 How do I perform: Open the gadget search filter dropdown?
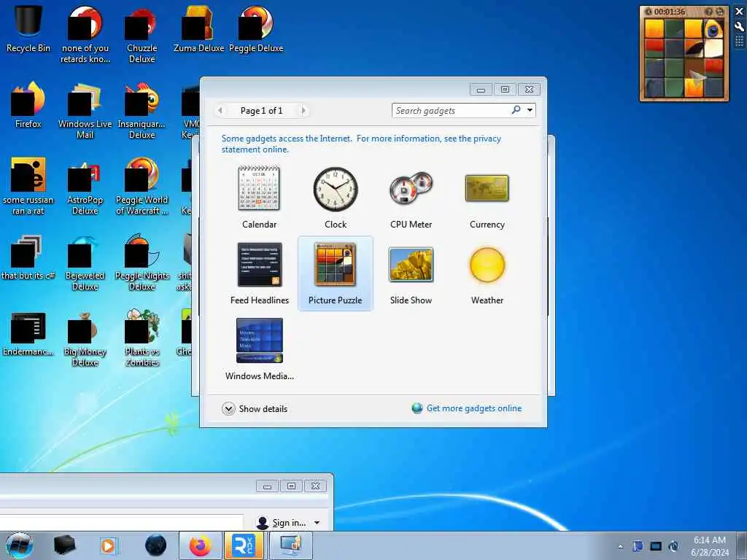[530, 111]
